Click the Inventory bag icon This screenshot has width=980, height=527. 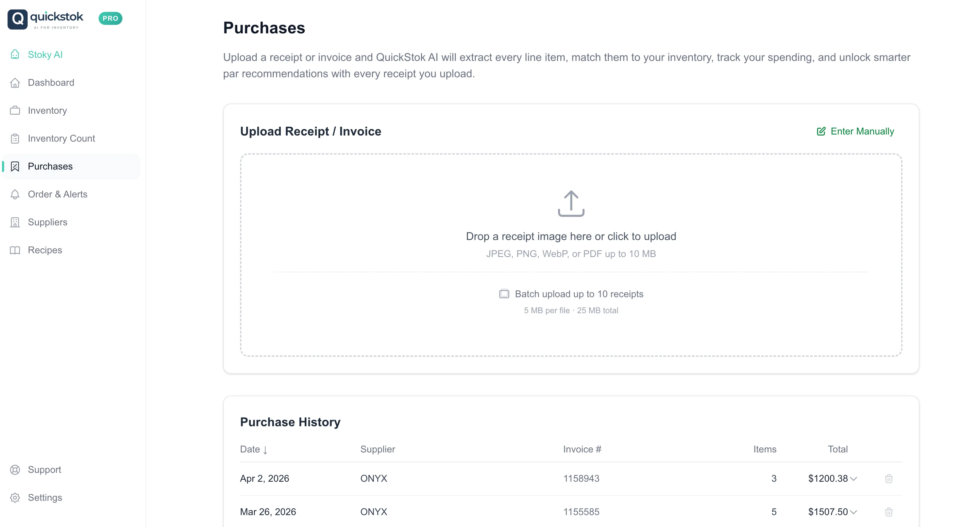pyautogui.click(x=15, y=110)
